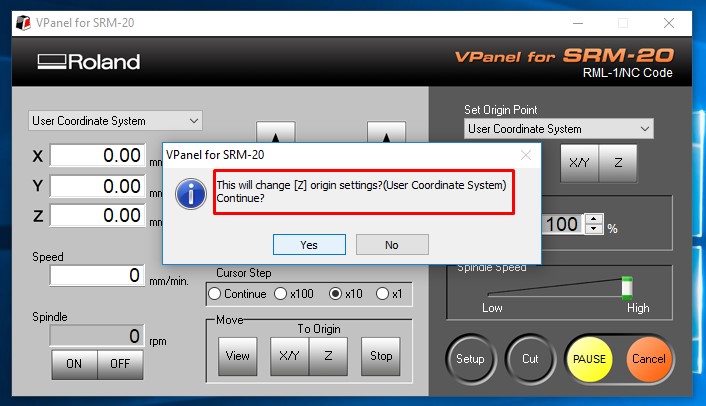706x406 pixels.
Task: Click the Spindle Speed slider handle
Action: pos(627,288)
